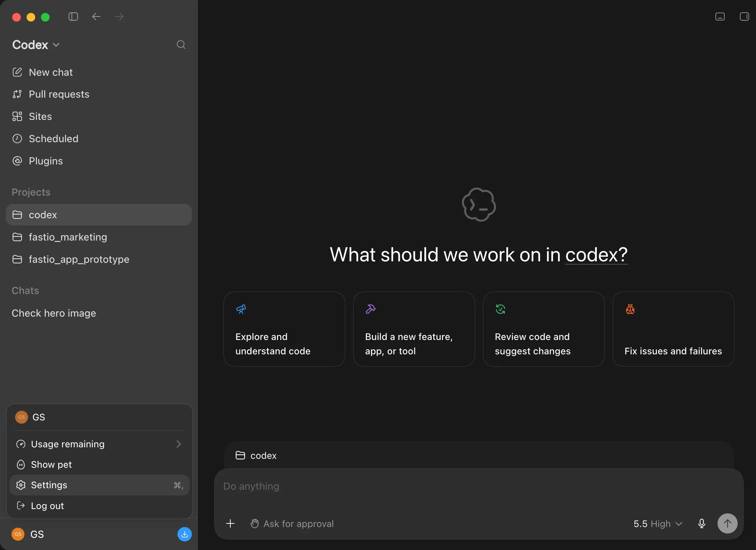Open the Plugins page

coord(99,161)
